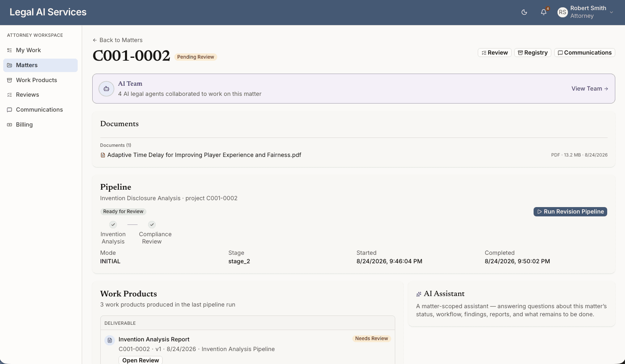Open the Registry button
This screenshot has height=364, width=625.
coord(532,53)
